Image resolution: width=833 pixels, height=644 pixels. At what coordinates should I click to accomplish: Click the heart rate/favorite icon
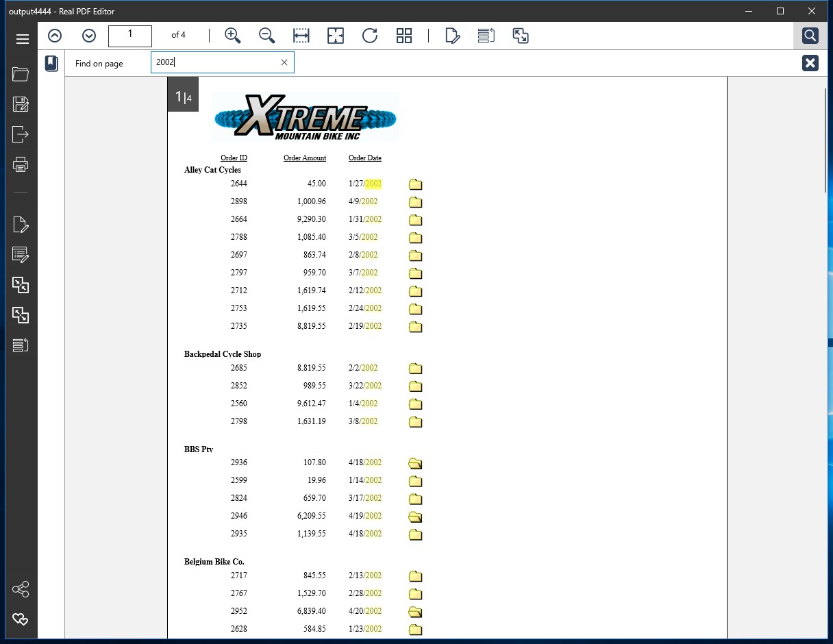pos(21,619)
